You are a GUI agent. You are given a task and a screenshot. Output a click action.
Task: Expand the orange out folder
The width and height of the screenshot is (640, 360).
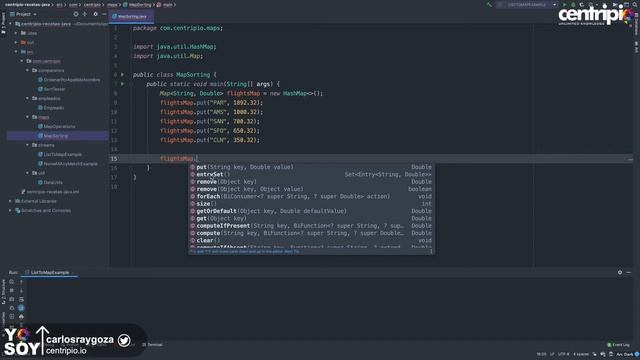(16, 42)
